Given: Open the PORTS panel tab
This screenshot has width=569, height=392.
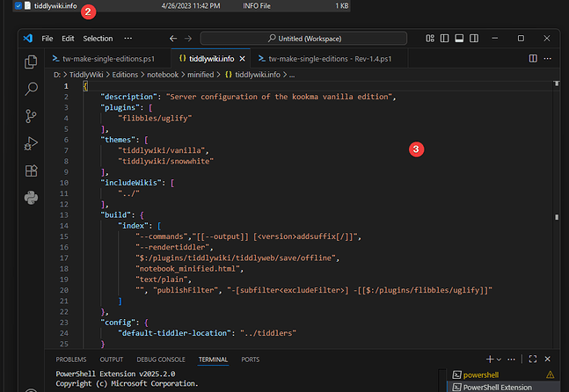Looking at the screenshot, I should [251, 359].
